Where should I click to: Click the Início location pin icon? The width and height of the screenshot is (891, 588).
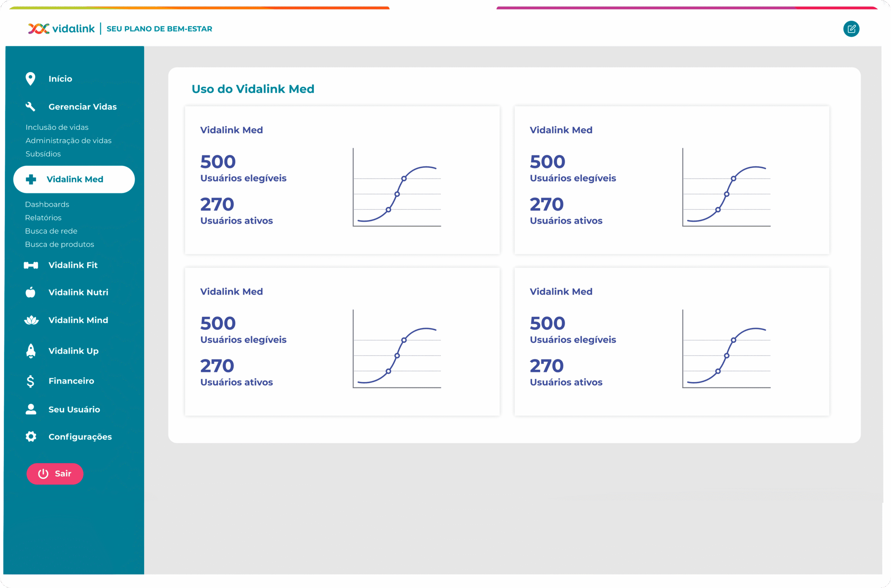click(x=30, y=79)
